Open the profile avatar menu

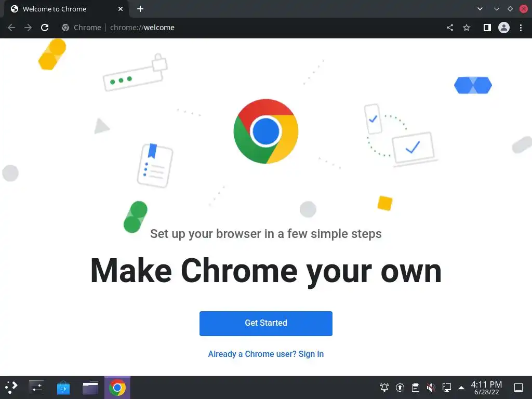click(504, 28)
